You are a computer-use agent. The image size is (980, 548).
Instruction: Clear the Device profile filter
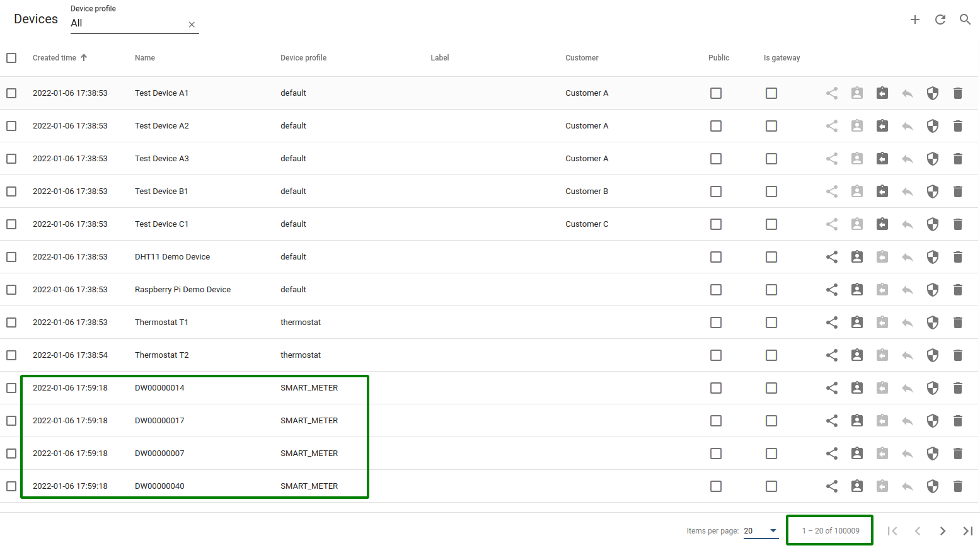pos(192,25)
